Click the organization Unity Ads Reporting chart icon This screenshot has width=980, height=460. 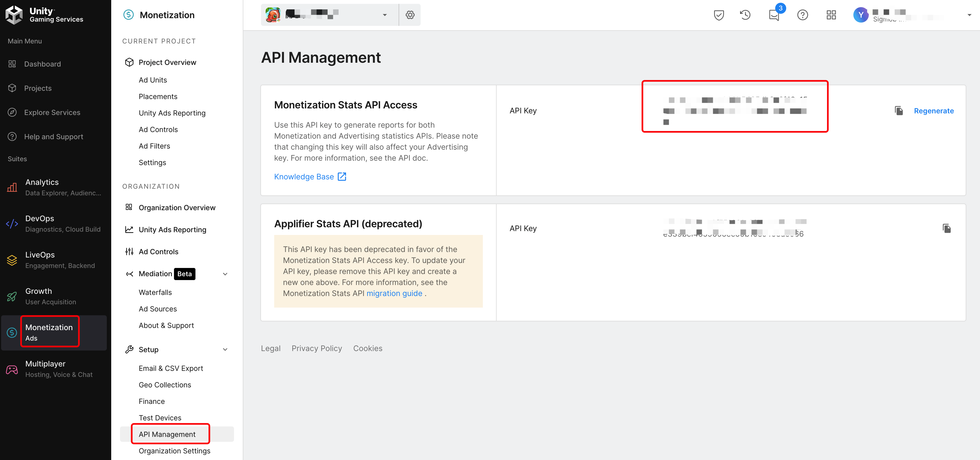129,230
